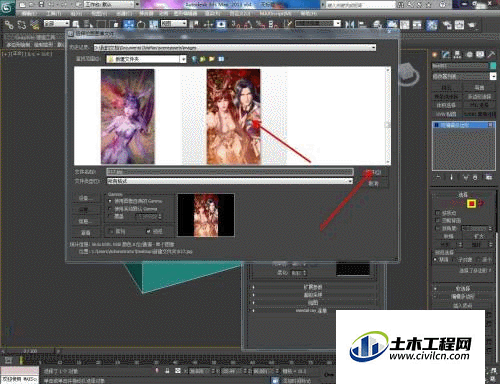Open the MAXScript menu in menu bar
Viewport: 500px width, 384px height.
pyautogui.click(x=275, y=14)
